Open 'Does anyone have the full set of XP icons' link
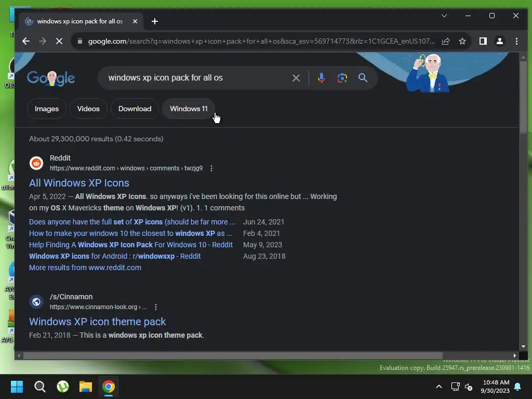 point(132,222)
